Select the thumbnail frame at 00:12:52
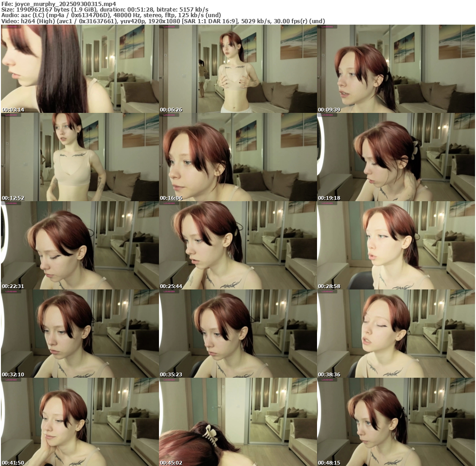Image resolution: width=476 pixels, height=466 pixels. (80, 157)
